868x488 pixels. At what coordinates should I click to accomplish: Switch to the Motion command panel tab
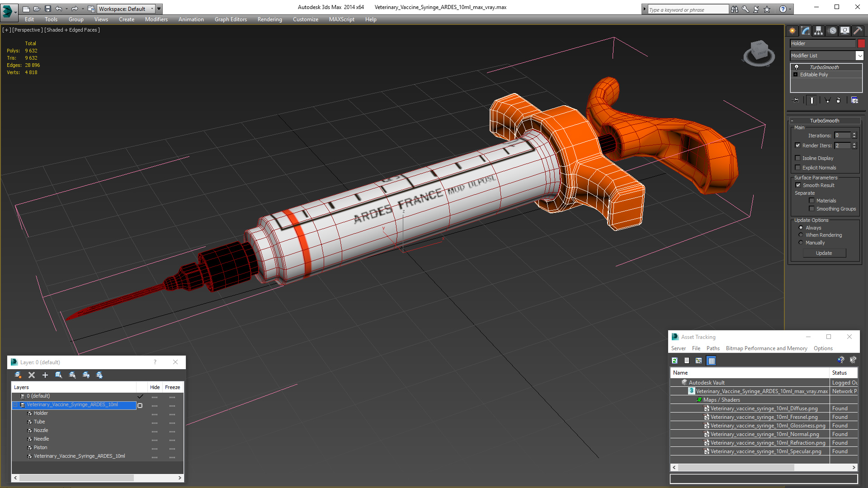pos(832,31)
